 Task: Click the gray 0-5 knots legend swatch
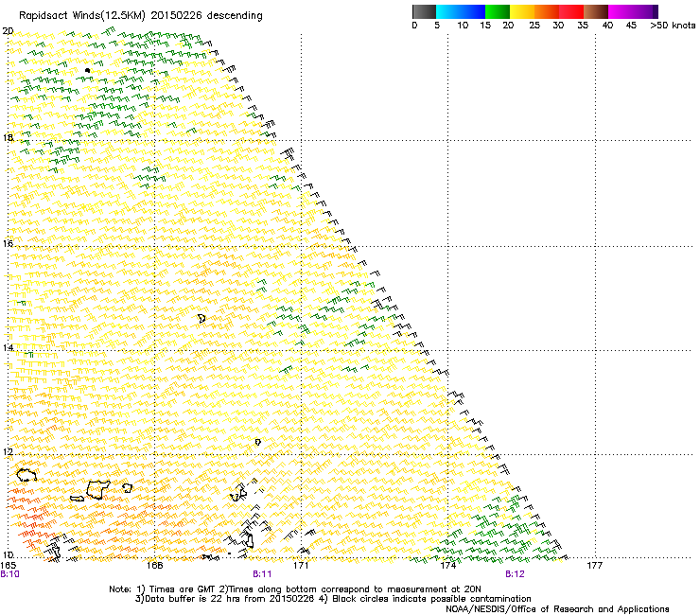tap(424, 11)
